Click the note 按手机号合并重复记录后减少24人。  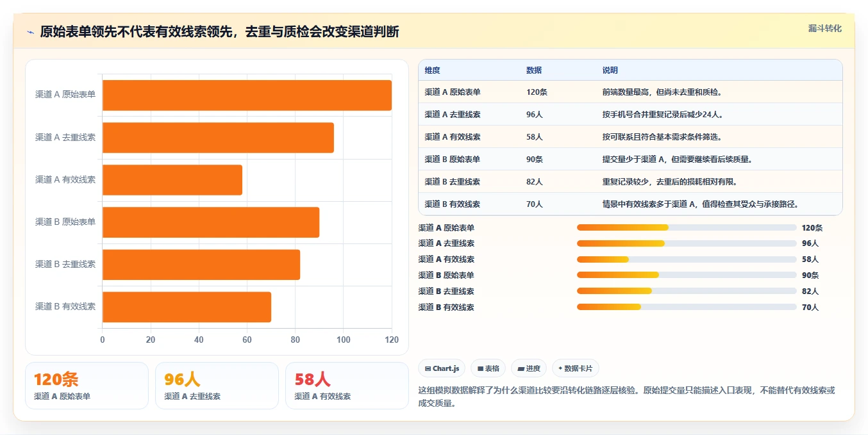[x=663, y=115]
